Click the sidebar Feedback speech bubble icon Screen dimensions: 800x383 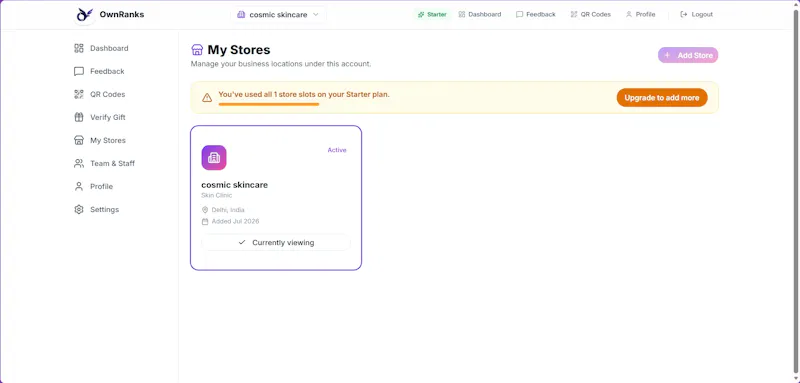[x=79, y=71]
